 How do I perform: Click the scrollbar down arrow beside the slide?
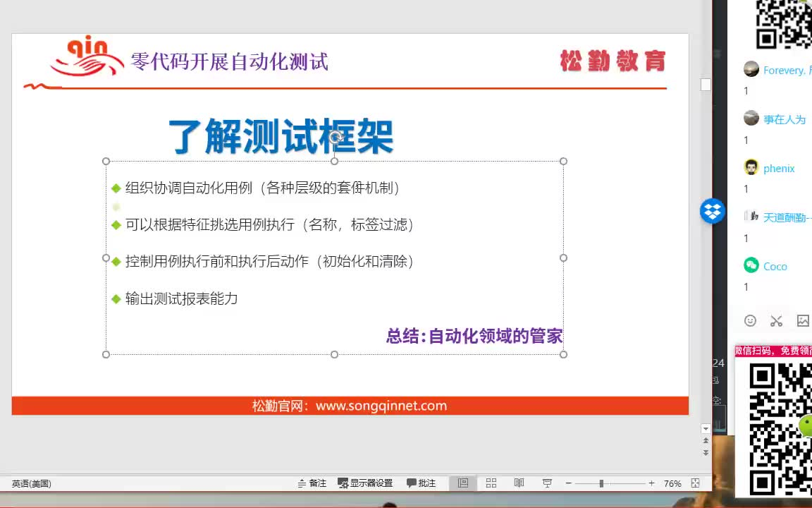tap(706, 428)
